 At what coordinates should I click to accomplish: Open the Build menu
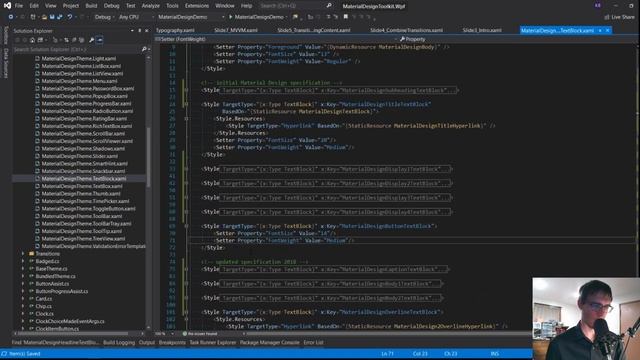tap(91, 6)
